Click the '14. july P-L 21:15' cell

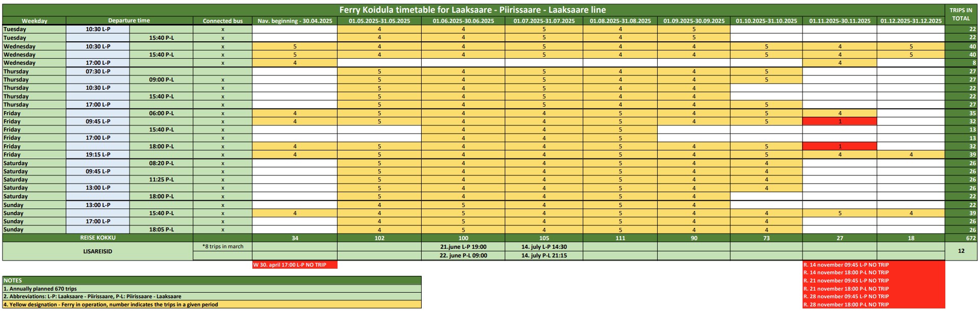tap(544, 256)
